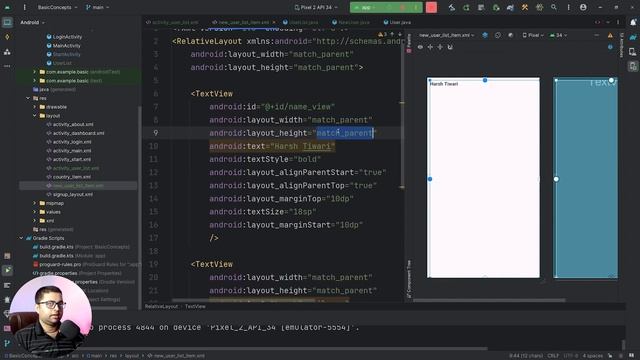Open the Commit tool window icon
Viewport: 640px width, 360px height.
(x=7, y=37)
